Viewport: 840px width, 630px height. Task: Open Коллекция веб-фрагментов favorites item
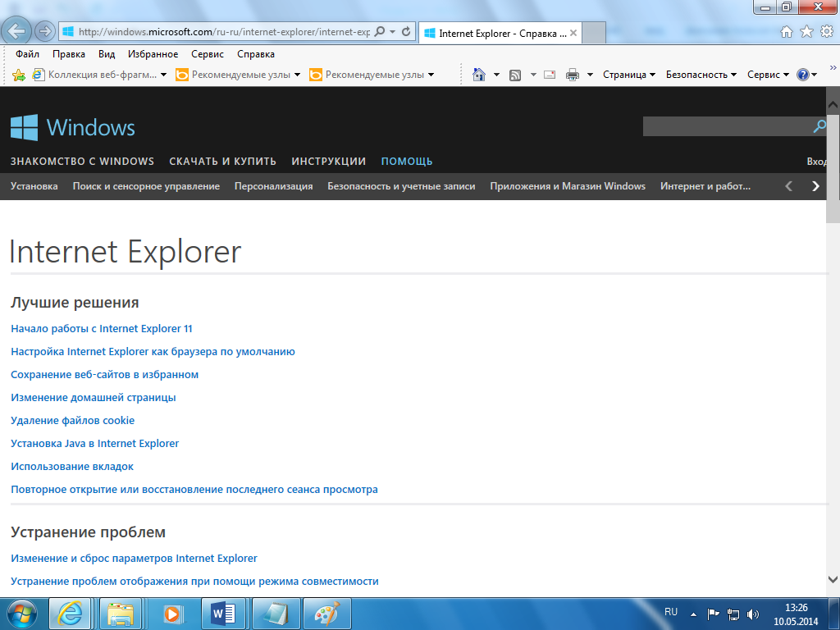coord(95,75)
